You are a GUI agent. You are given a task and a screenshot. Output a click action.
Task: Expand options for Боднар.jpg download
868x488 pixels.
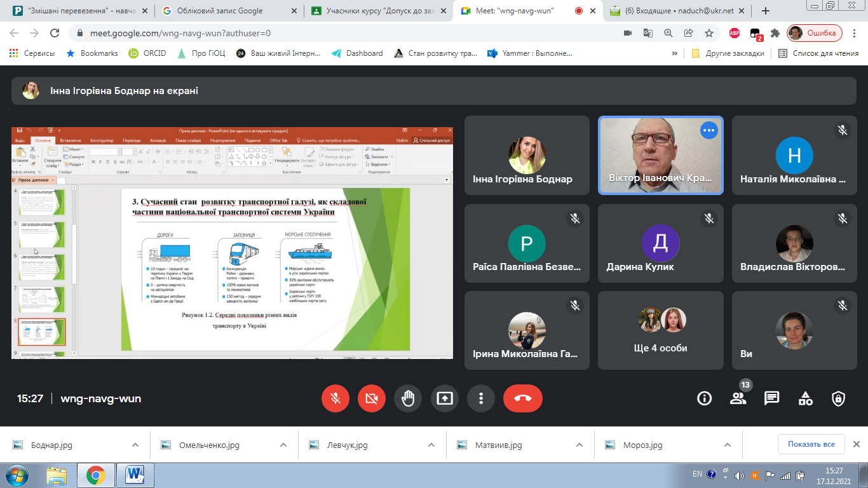coord(135,445)
